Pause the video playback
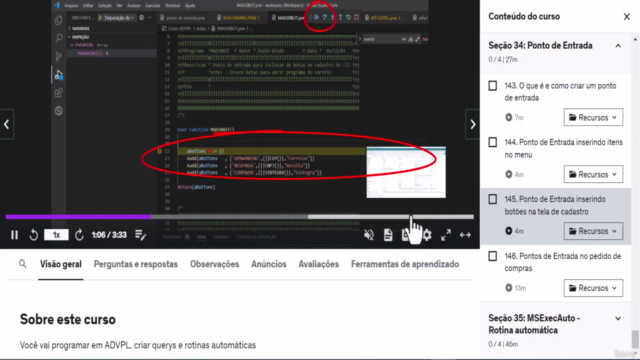The image size is (640, 360). click(15, 235)
